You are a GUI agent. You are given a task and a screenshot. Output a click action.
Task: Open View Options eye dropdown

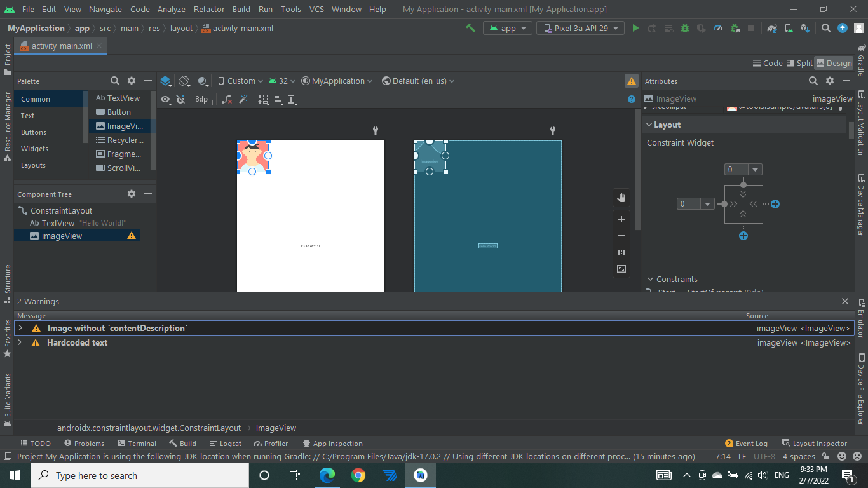coord(165,99)
